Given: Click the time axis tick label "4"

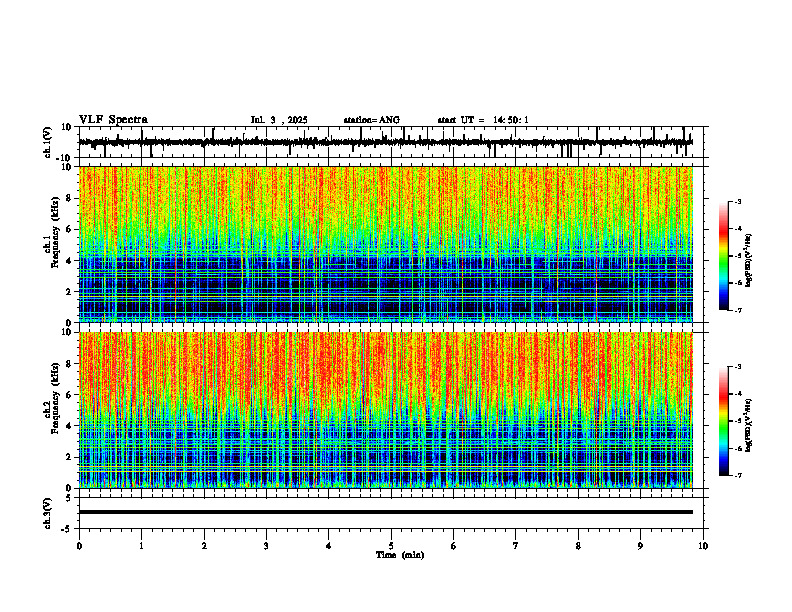Looking at the screenshot, I should 329,546.
